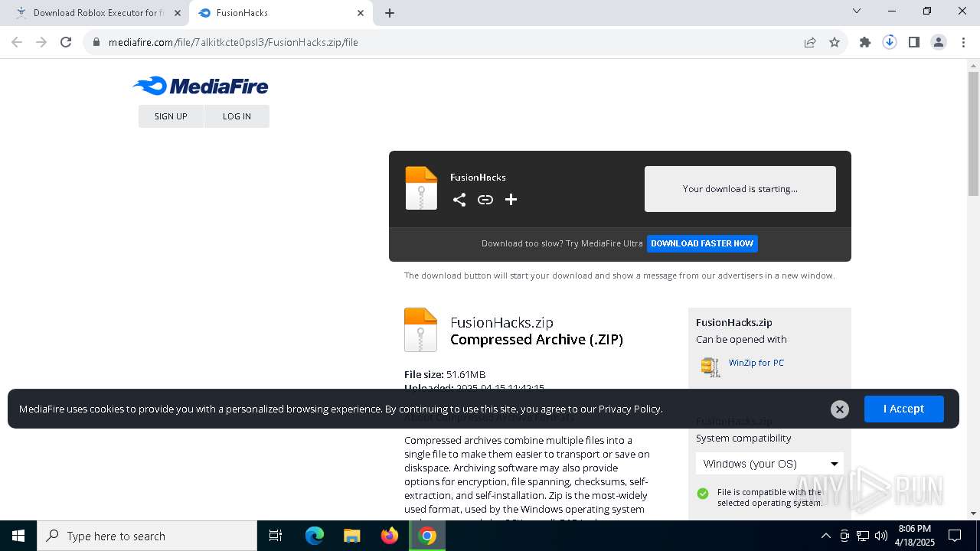Click the WinZip application icon
980x551 pixels.
click(x=710, y=367)
